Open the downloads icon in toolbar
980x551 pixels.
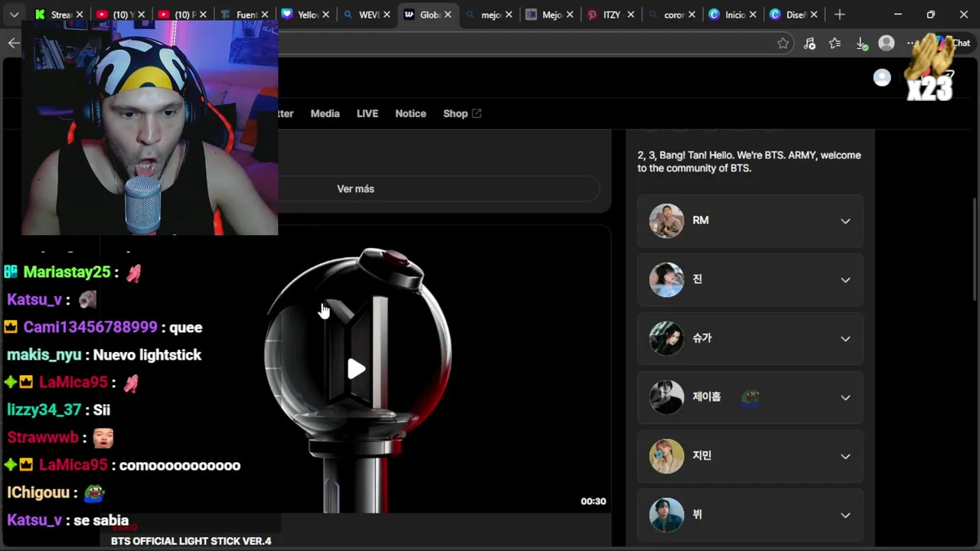(x=861, y=44)
